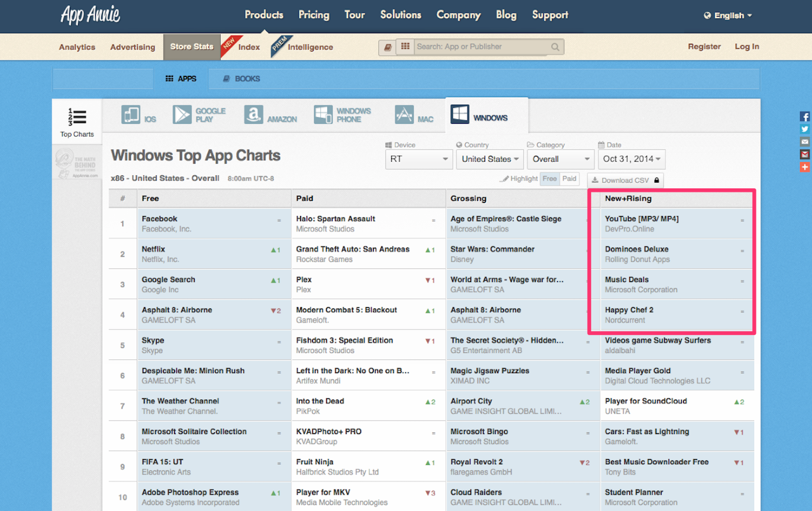The width and height of the screenshot is (812, 511).
Task: Open the Support menu item
Action: click(x=550, y=15)
